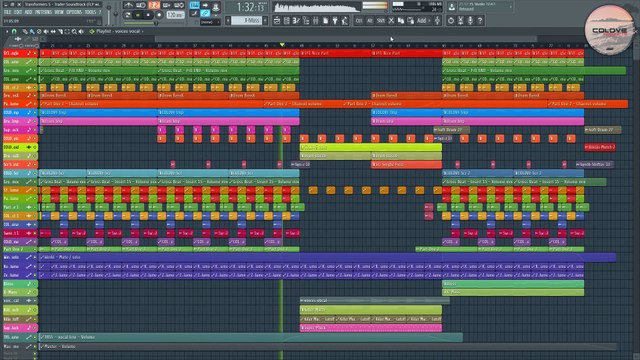
Task: Select the Select tool in playlist toolbar
Action: click(67, 31)
